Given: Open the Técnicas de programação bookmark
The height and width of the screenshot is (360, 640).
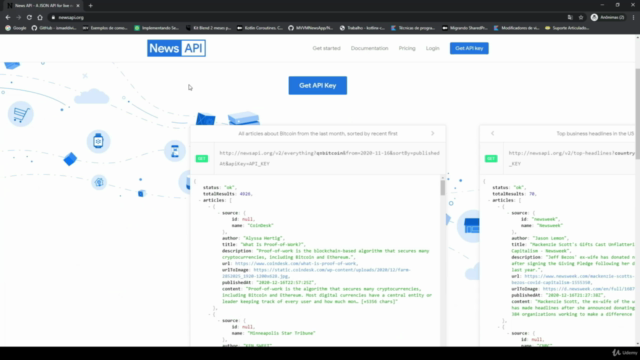Looking at the screenshot, I should [x=413, y=28].
